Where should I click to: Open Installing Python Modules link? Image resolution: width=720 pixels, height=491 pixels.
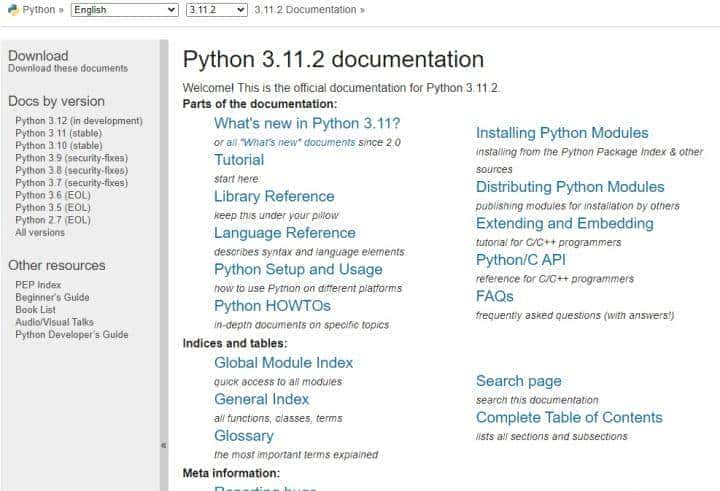pos(562,133)
